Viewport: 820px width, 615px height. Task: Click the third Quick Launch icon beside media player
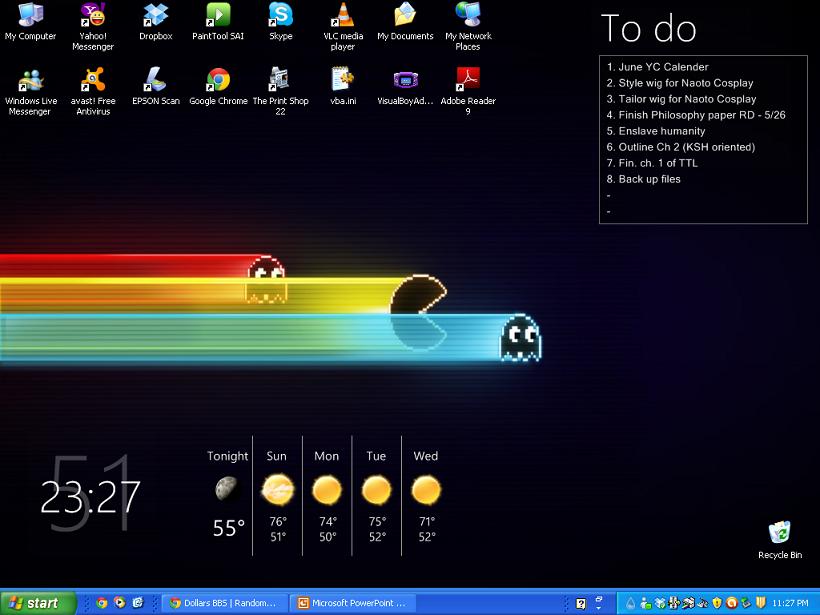click(x=138, y=603)
